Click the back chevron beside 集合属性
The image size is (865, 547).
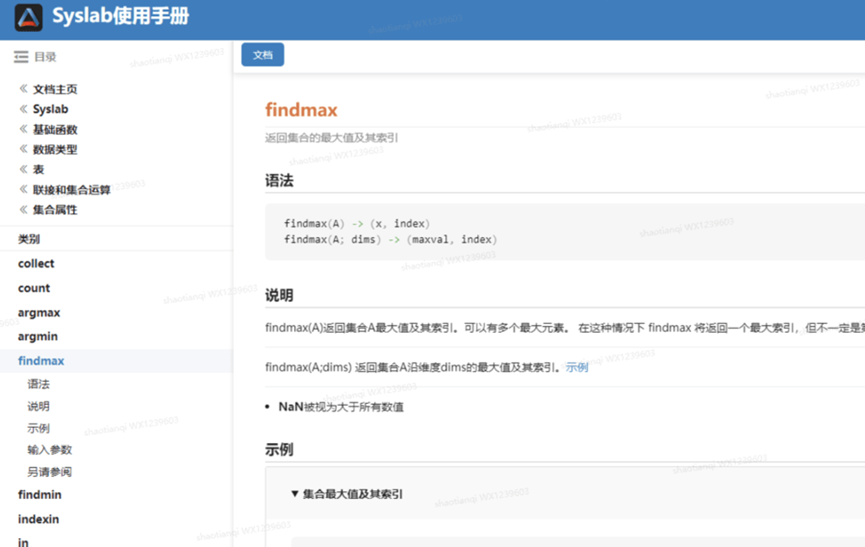coord(23,210)
